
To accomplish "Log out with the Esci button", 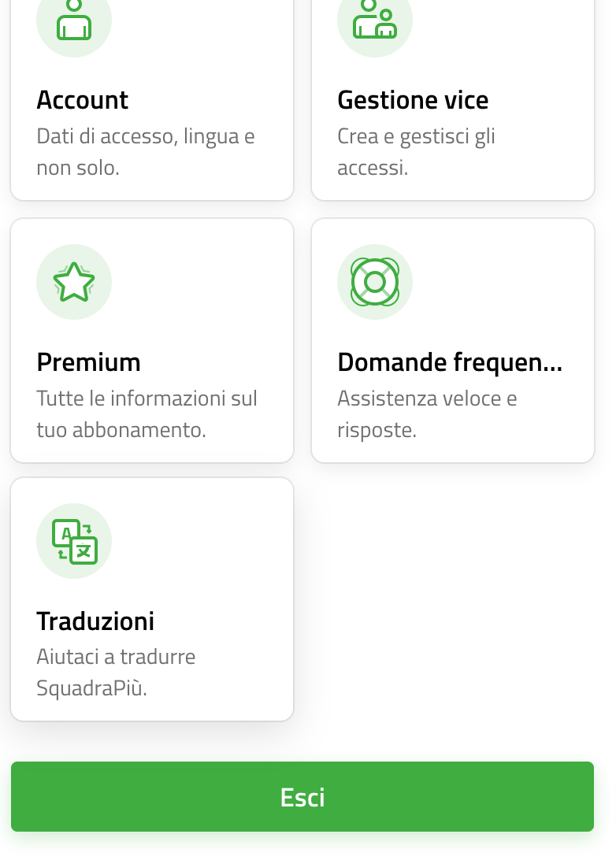I will [x=302, y=796].
